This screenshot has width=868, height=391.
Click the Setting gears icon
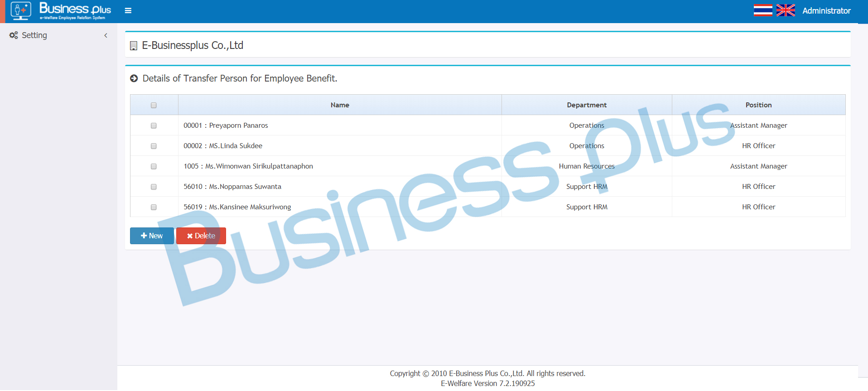point(14,35)
